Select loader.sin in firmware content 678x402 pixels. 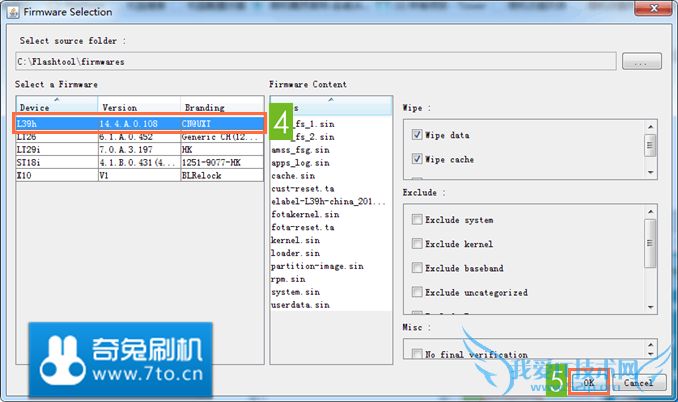pyautogui.click(x=295, y=253)
